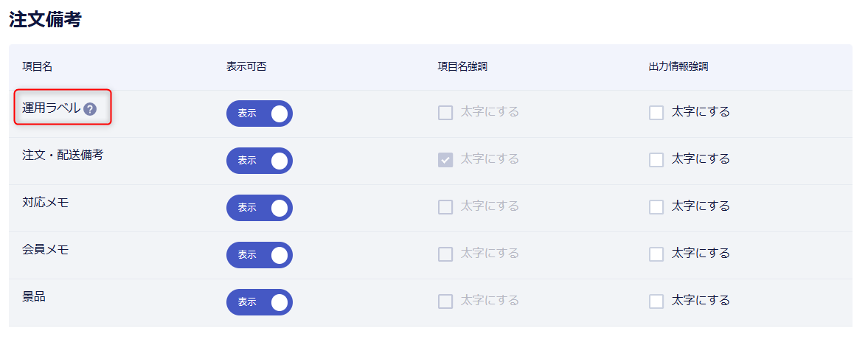Click the 表示可否 column header
This screenshot has height=342, width=868.
[246, 67]
